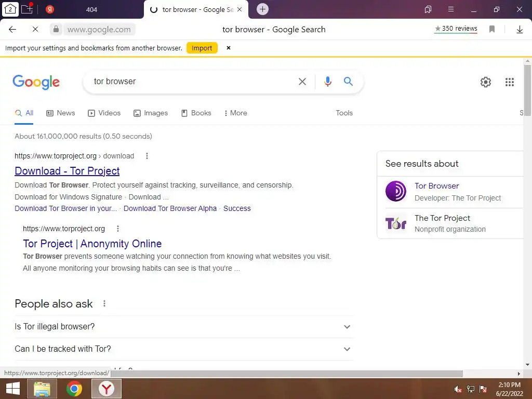Open the 350 reviews site rating
Image resolution: width=532 pixels, height=399 pixels.
point(456,29)
